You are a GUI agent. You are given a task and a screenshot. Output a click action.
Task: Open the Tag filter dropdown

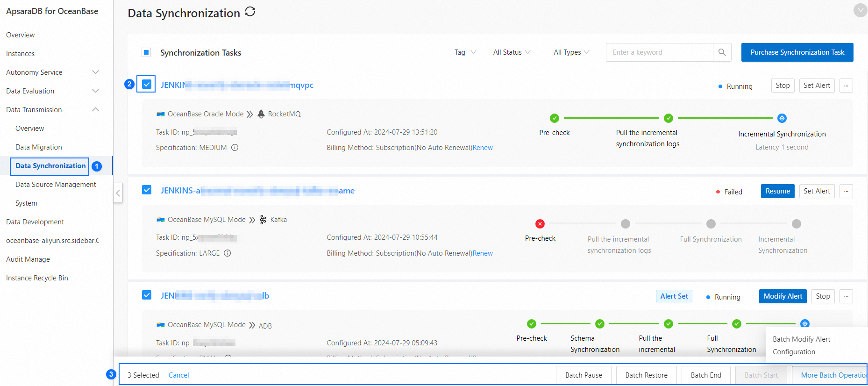click(x=465, y=52)
